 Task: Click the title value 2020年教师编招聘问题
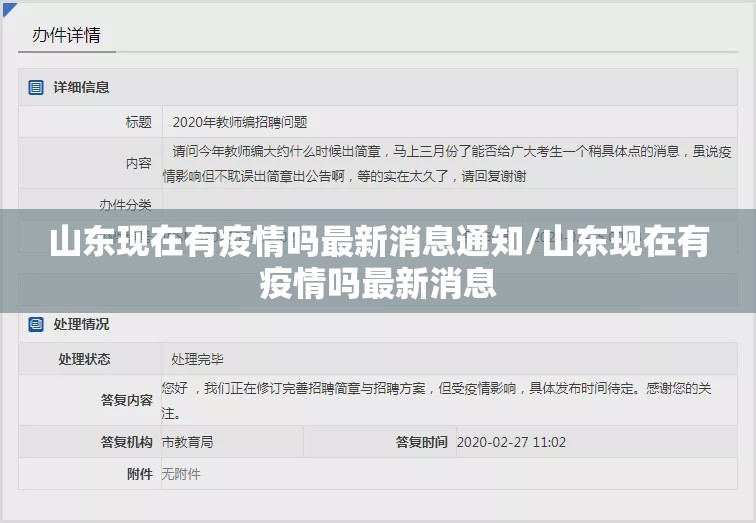click(x=240, y=122)
